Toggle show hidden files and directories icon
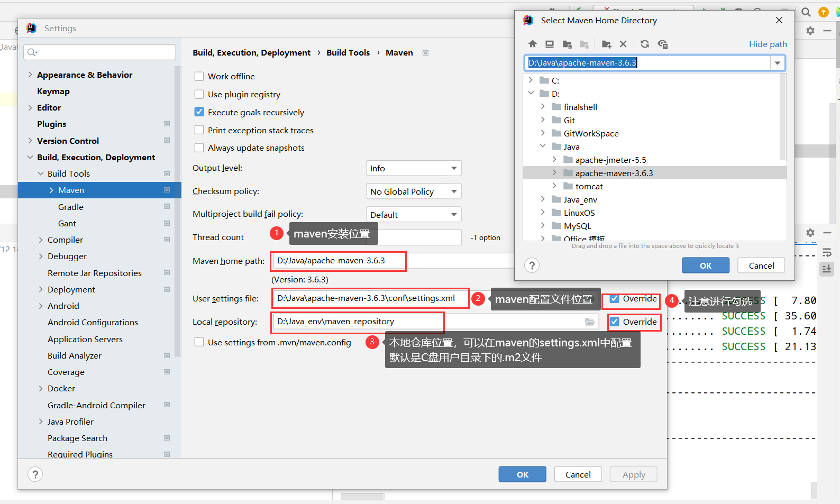 (662, 44)
